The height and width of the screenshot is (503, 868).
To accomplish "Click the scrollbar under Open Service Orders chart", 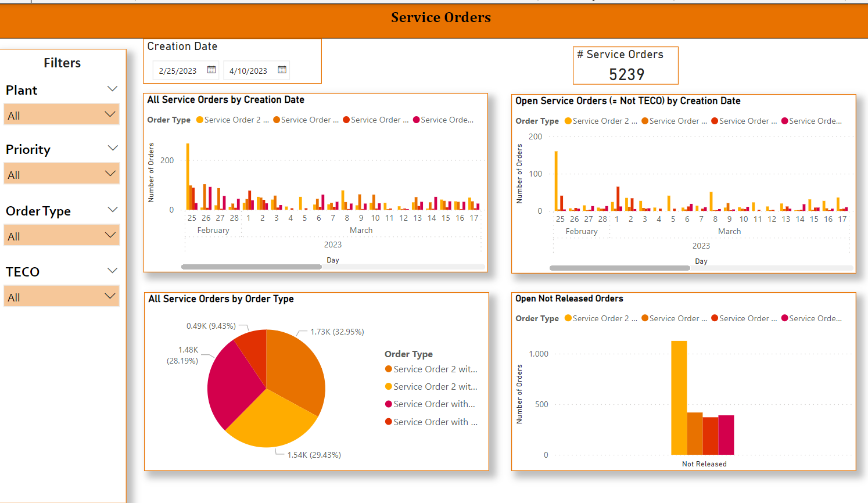I will [620, 268].
